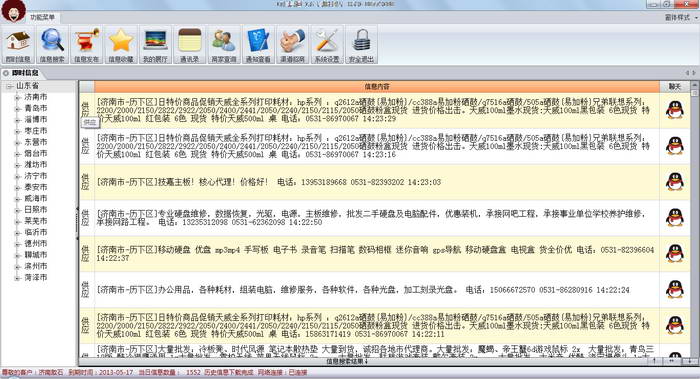The image size is (700, 379).
Task: Open 商家查询 people icon
Action: pyautogui.click(x=224, y=45)
